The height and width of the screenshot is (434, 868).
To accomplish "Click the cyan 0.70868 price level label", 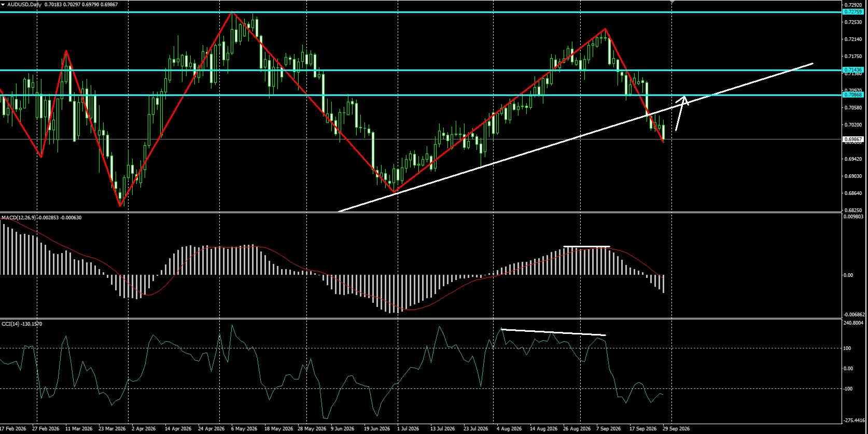I will coord(852,95).
